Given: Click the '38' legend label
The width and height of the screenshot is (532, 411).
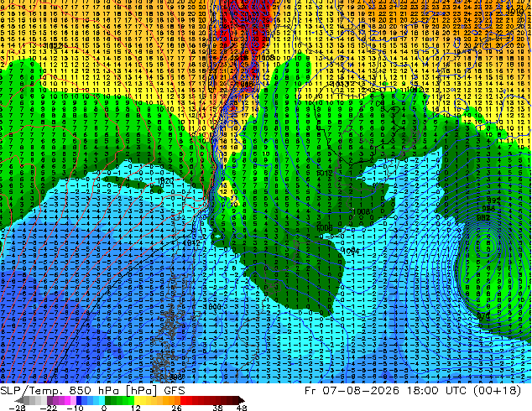Looking at the screenshot, I should [x=217, y=408].
